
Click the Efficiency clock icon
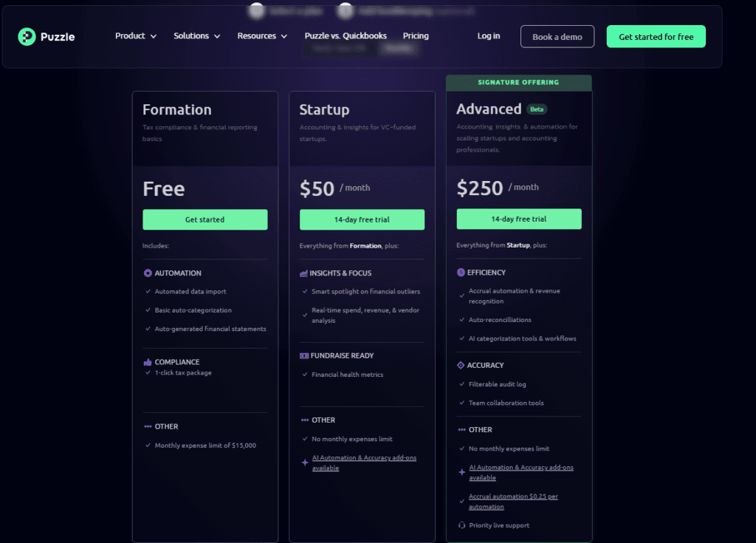click(x=461, y=273)
